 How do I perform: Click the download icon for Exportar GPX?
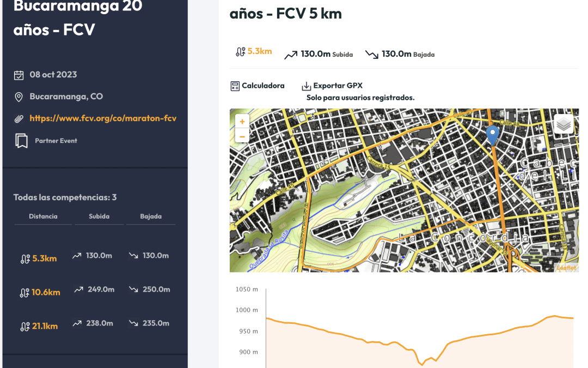click(307, 86)
